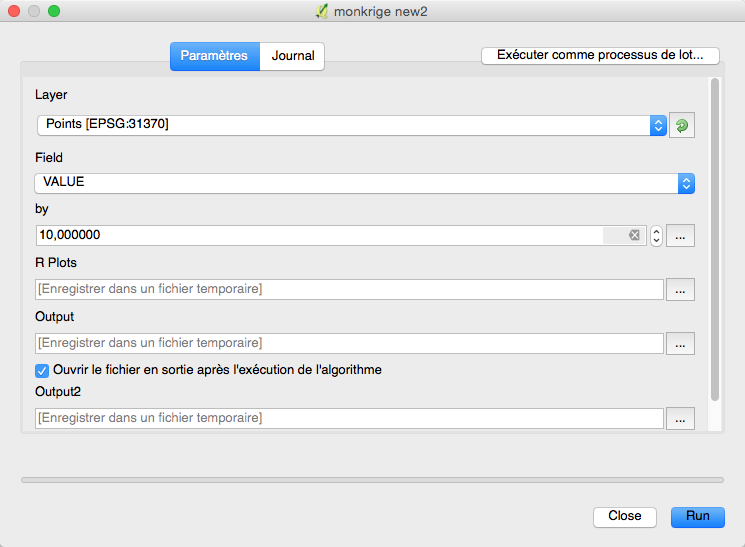745x547 pixels.
Task: Switch to the Journal tab
Action: (x=292, y=56)
